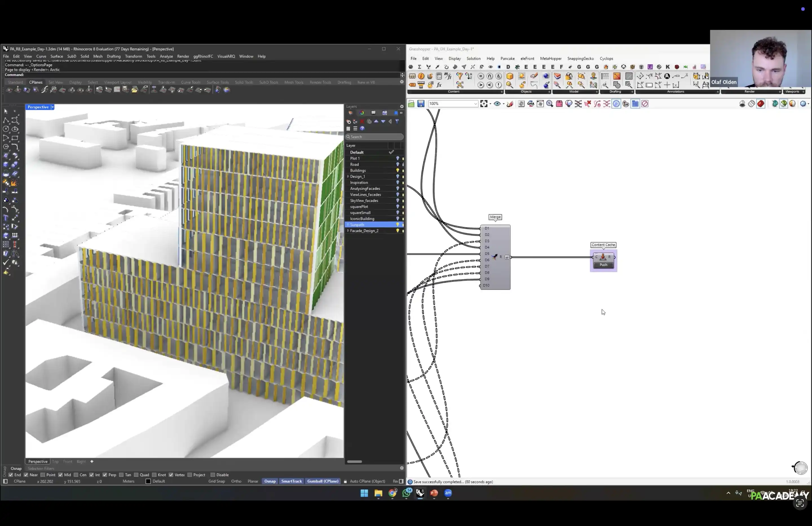Click the Layers panel Search field
This screenshot has width=812, height=526.
375,137
